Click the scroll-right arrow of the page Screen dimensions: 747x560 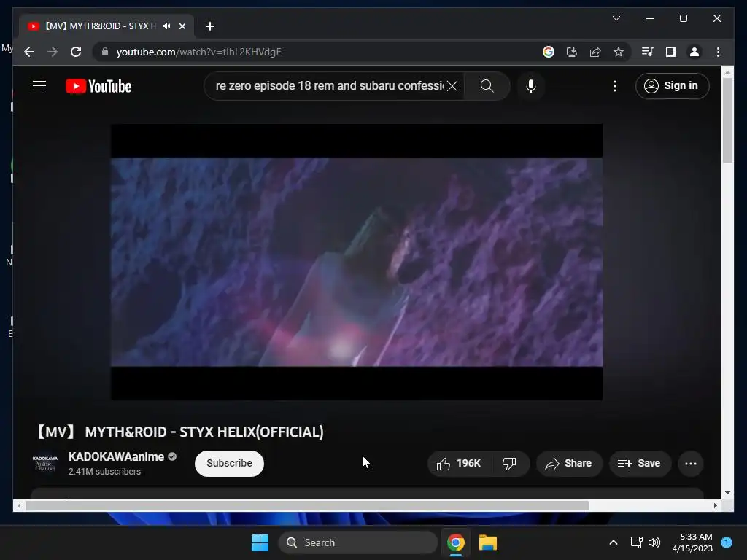(x=715, y=506)
